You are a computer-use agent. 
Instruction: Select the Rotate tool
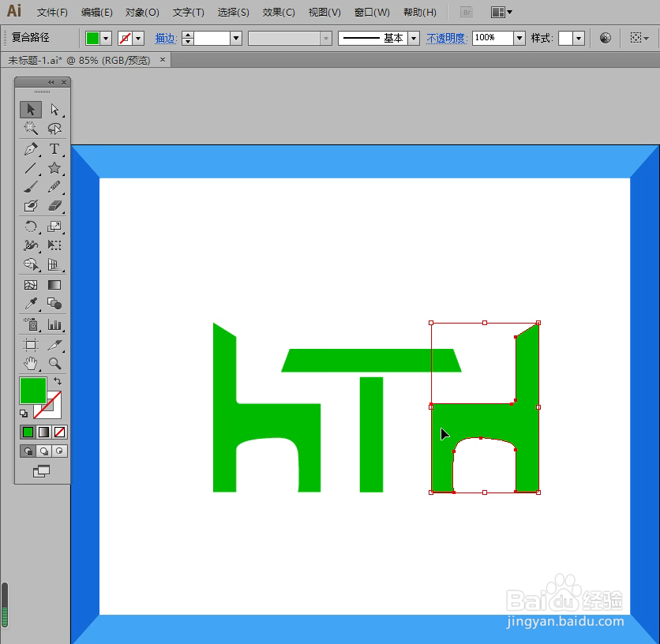31,227
